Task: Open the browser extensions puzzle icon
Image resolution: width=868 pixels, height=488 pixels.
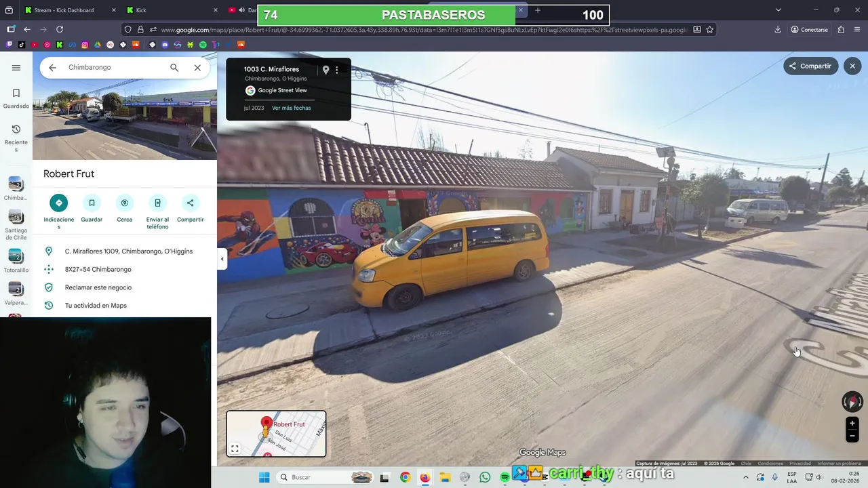Action: (841, 30)
